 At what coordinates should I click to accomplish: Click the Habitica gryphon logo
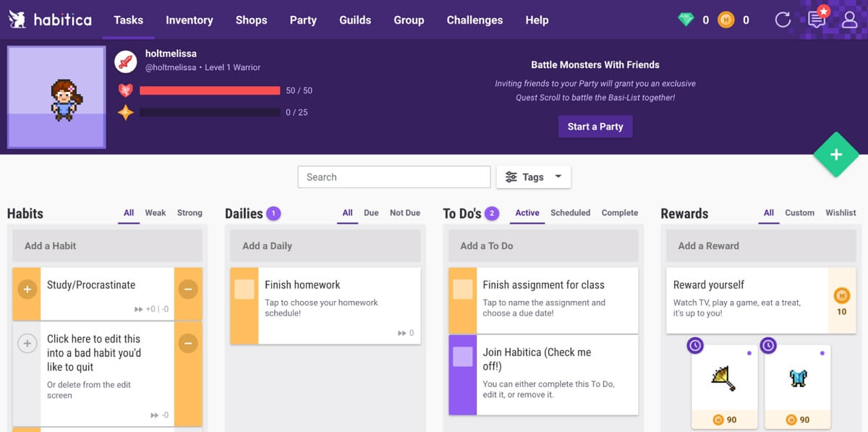[x=18, y=20]
